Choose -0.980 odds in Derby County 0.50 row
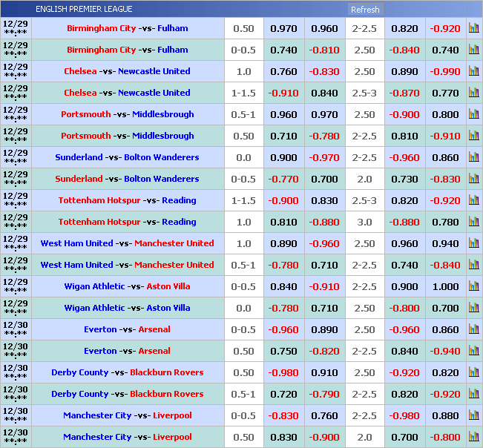This screenshot has height=448, width=483. click(283, 372)
